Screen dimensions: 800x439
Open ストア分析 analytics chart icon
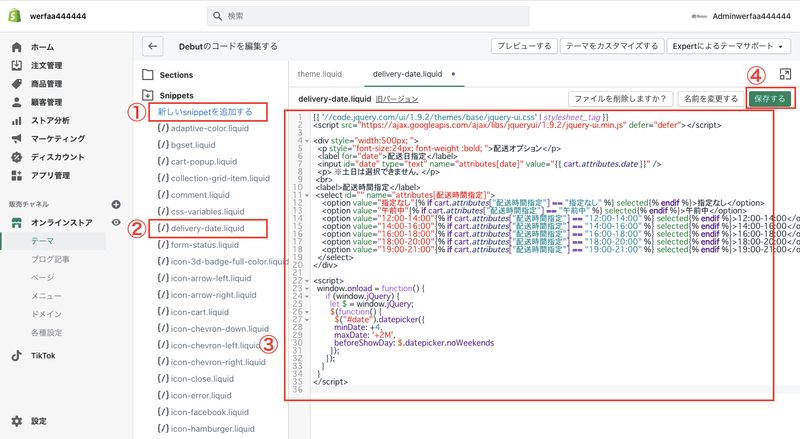(16, 120)
